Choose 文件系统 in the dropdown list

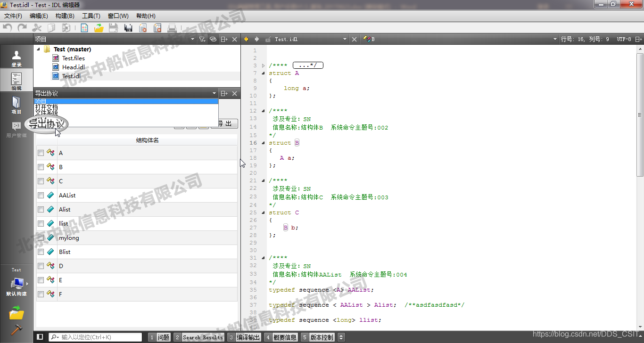click(126, 113)
